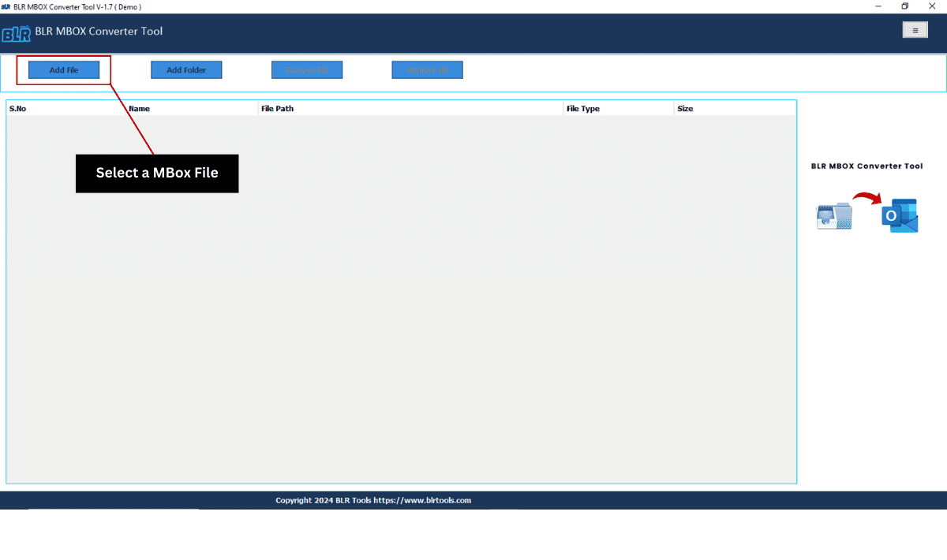The width and height of the screenshot is (947, 560).
Task: Click the BLR logo in header
Action: [x=16, y=33]
